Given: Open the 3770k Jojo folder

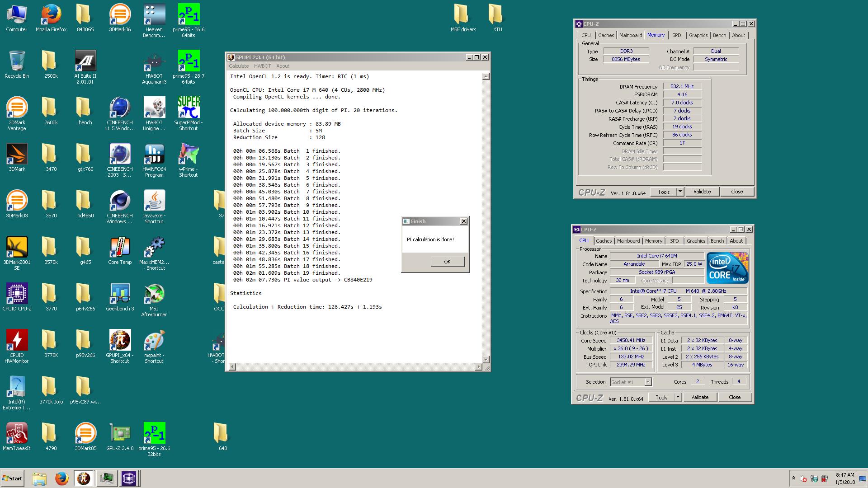Looking at the screenshot, I should [51, 390].
